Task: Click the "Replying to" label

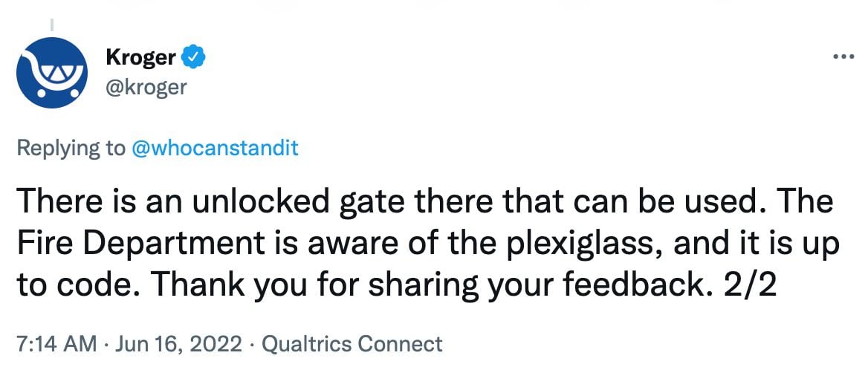Action: coord(71,147)
